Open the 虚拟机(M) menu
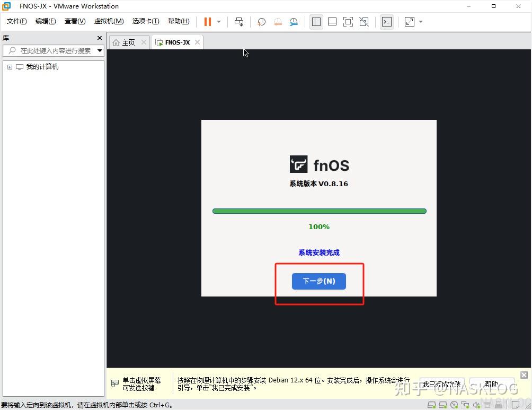This screenshot has width=532, height=410. [109, 21]
